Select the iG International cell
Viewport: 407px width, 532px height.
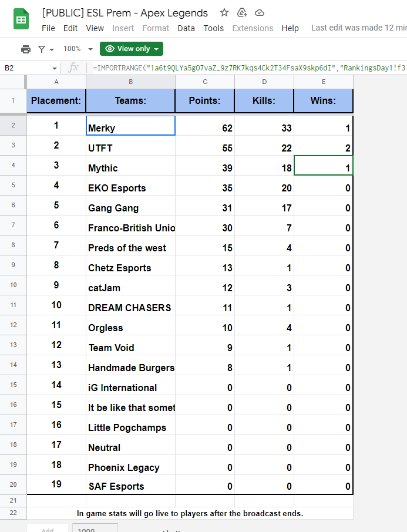pos(131,386)
